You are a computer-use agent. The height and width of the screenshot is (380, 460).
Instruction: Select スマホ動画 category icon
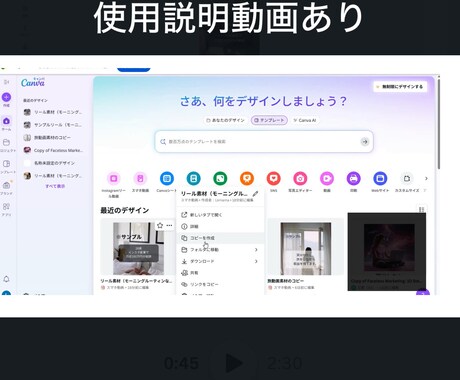click(x=140, y=179)
